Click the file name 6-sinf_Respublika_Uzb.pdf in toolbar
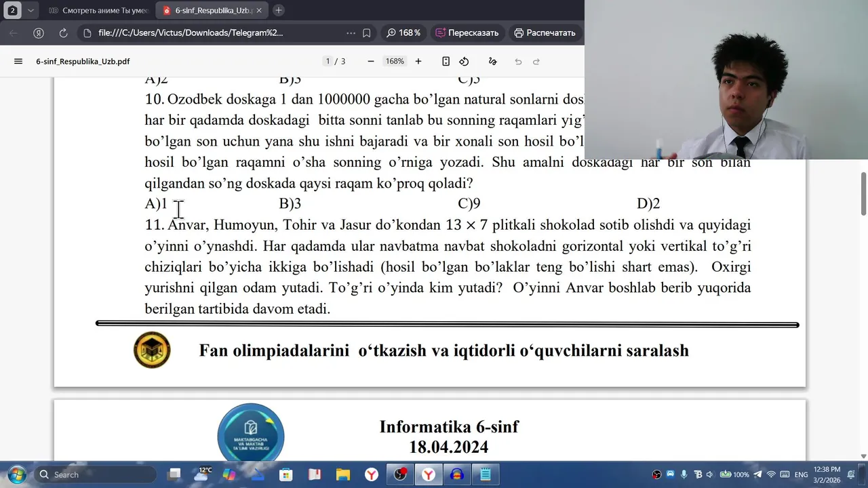Viewport: 868px width, 488px height. (x=83, y=61)
